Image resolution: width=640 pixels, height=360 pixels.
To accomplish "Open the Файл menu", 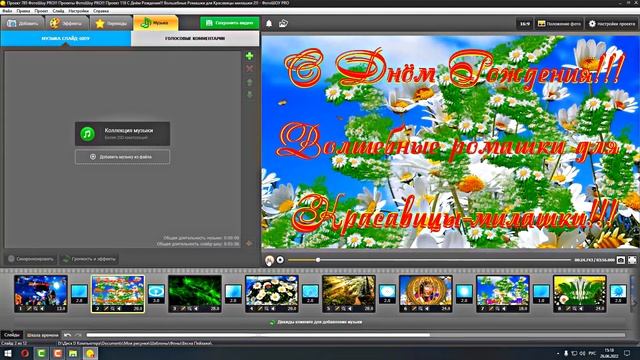I will click(7, 11).
